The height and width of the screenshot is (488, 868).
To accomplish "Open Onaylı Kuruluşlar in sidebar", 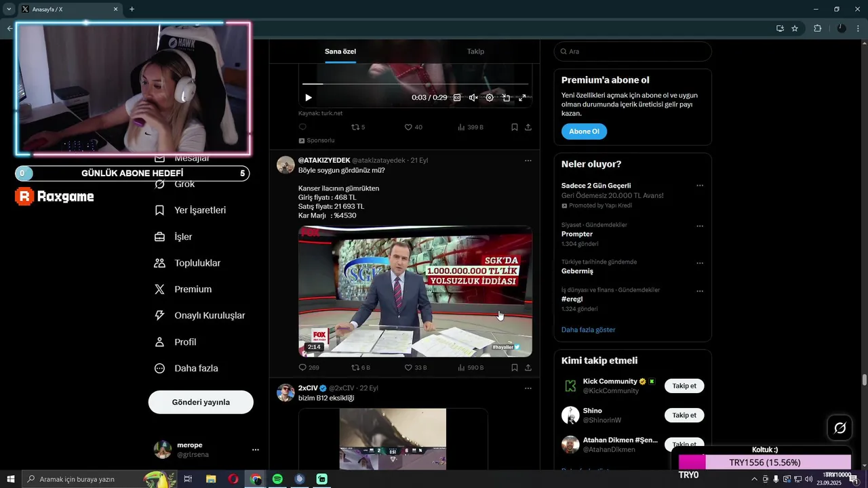I will pos(200,315).
